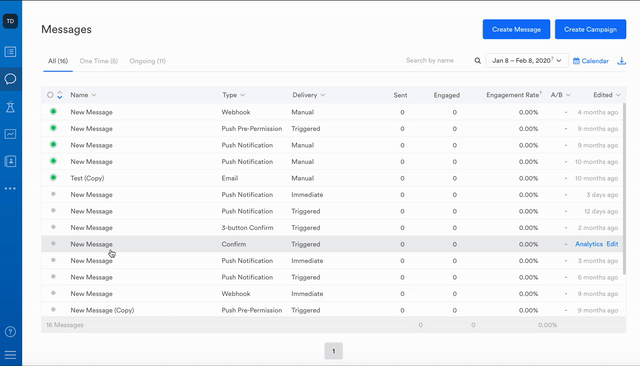Viewport: 640px width, 366px height.
Task: Click the status dot of the Webhook Manual row
Action: [x=53, y=111]
